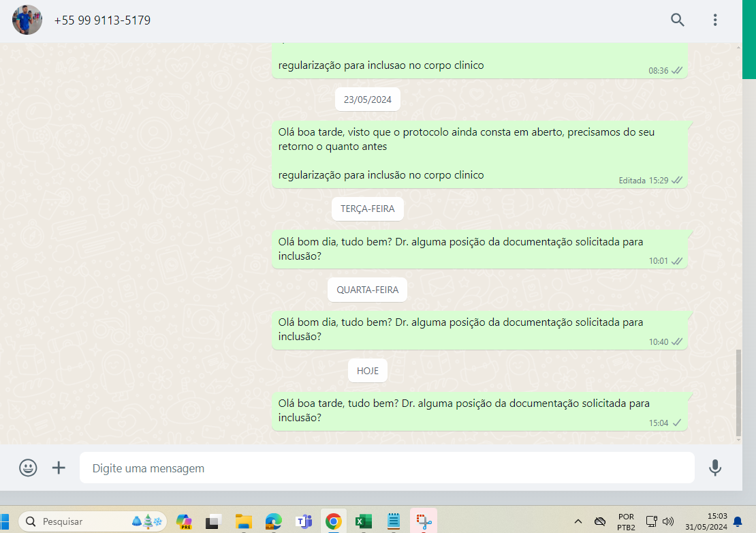
Task: Open contact info for +55 99 9113-5179
Action: (102, 20)
